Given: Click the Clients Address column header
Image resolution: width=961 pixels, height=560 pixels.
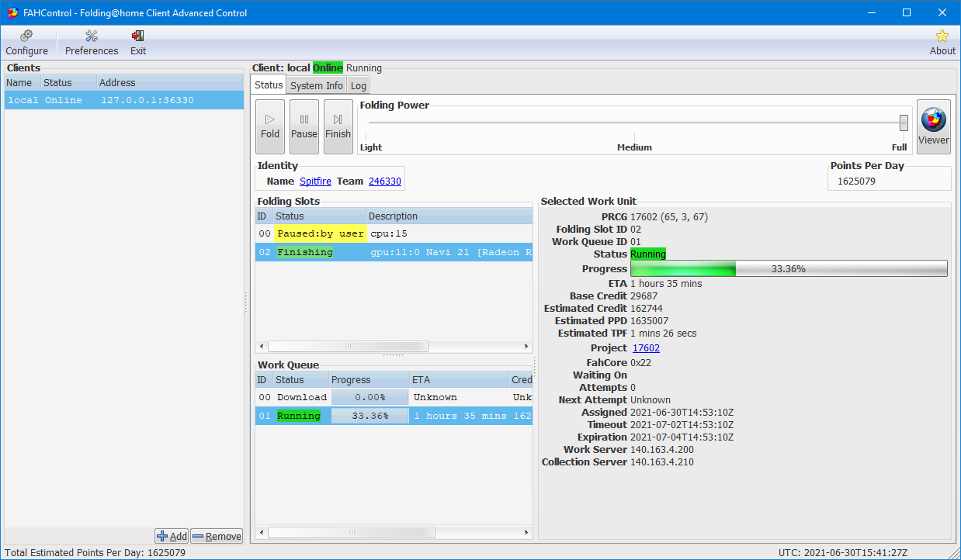Looking at the screenshot, I should (x=170, y=83).
